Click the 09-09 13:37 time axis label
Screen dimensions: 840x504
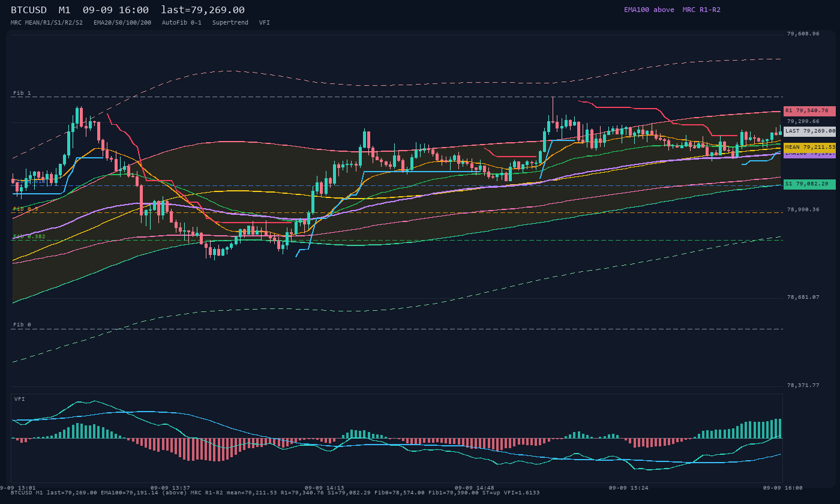[170, 488]
